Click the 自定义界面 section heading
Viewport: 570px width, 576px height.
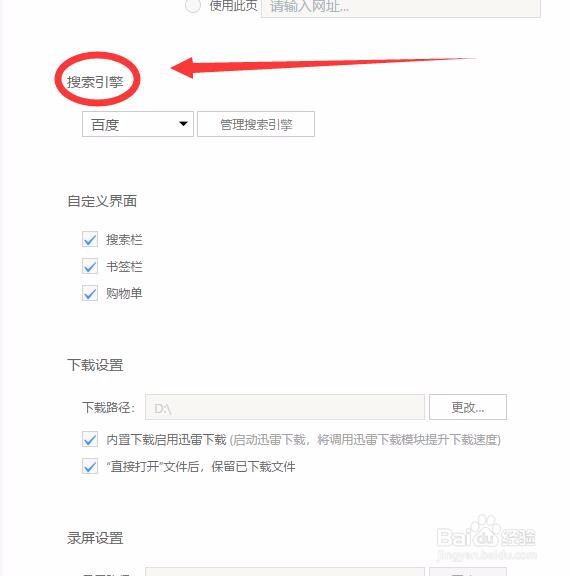click(102, 201)
